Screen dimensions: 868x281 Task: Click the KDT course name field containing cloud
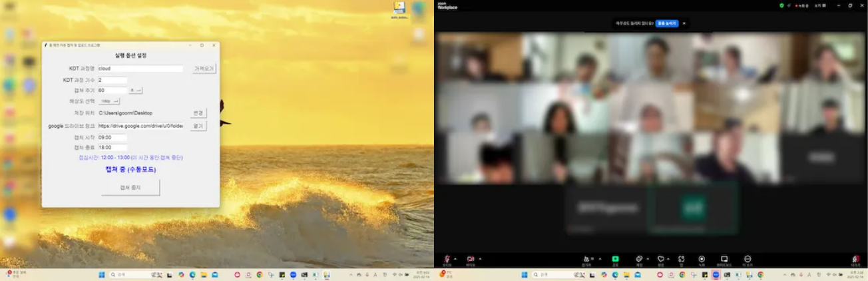tap(140, 69)
